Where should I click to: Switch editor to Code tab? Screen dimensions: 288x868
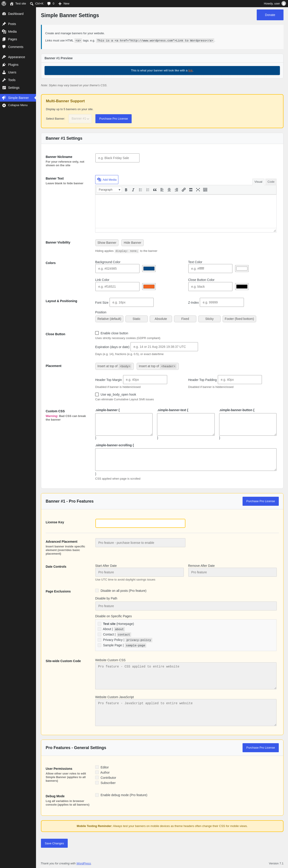click(x=271, y=182)
